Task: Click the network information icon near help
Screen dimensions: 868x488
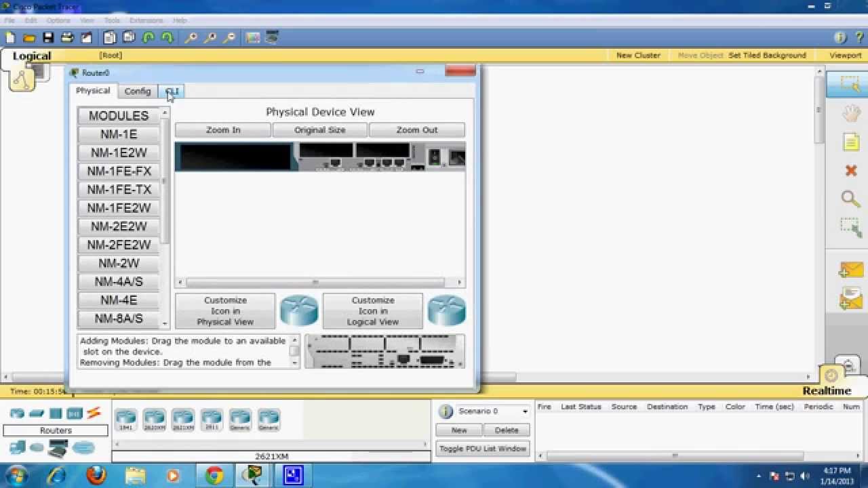Action: point(840,38)
